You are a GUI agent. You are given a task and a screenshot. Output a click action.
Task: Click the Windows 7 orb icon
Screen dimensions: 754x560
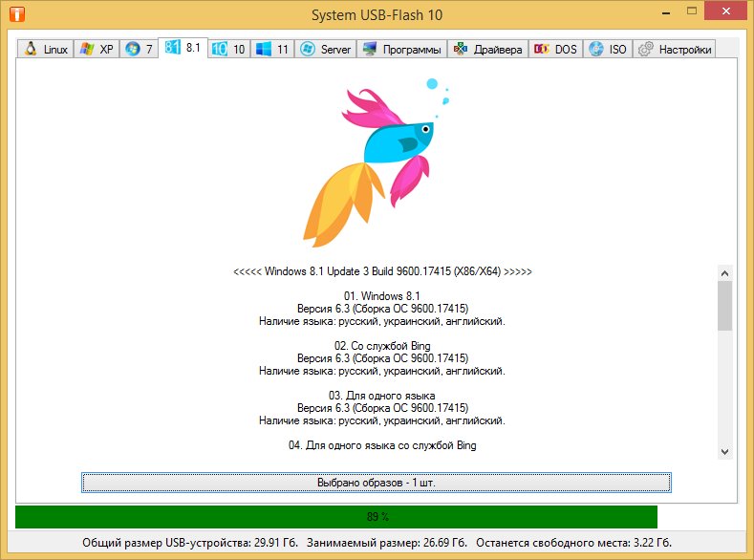[x=132, y=49]
